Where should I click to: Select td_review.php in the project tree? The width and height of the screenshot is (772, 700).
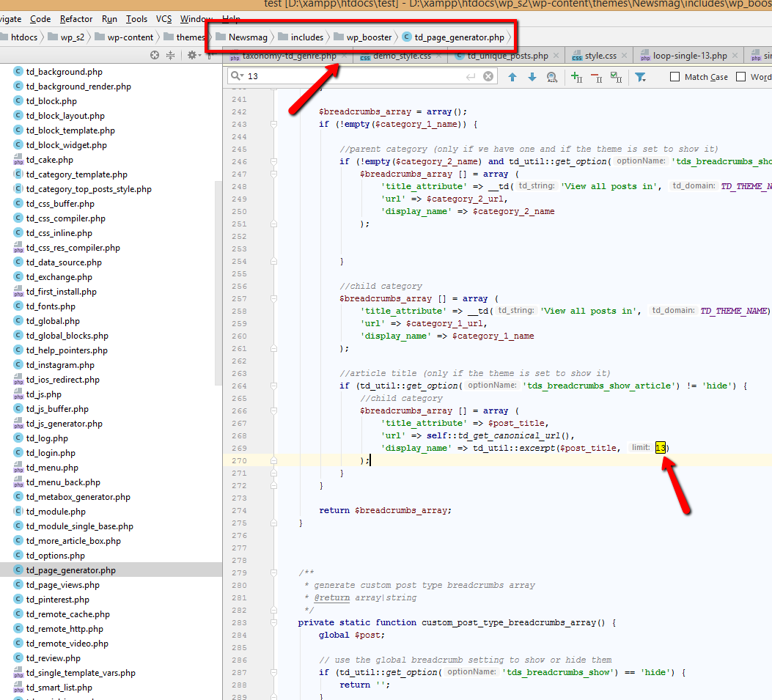click(54, 658)
